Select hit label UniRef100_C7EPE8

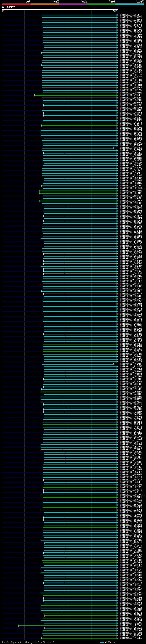click(x=131, y=231)
